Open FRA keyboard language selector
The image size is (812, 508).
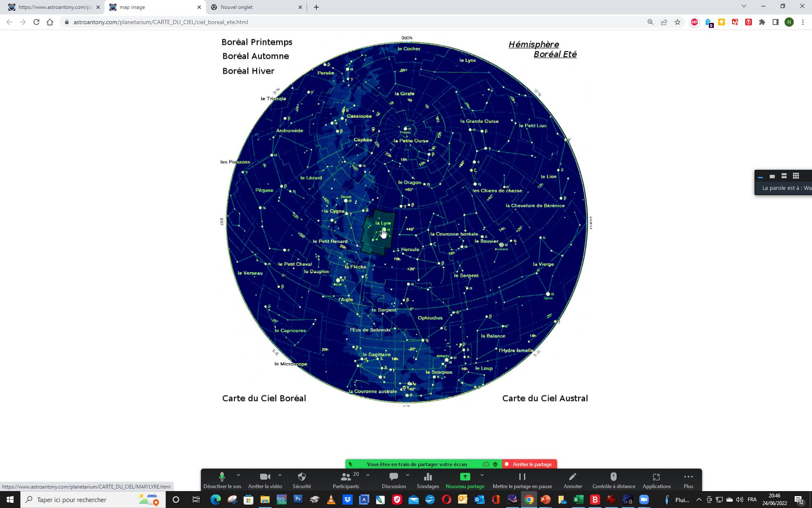[x=752, y=500]
